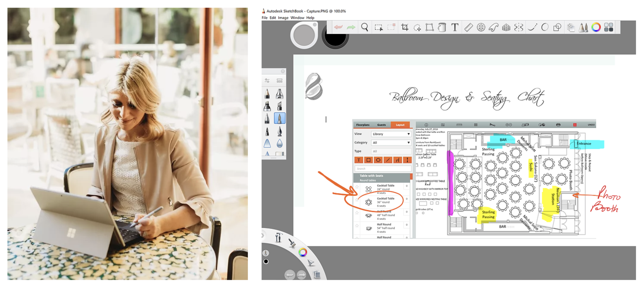Open the French Curve tool
The image size is (644, 288).
(x=493, y=27)
